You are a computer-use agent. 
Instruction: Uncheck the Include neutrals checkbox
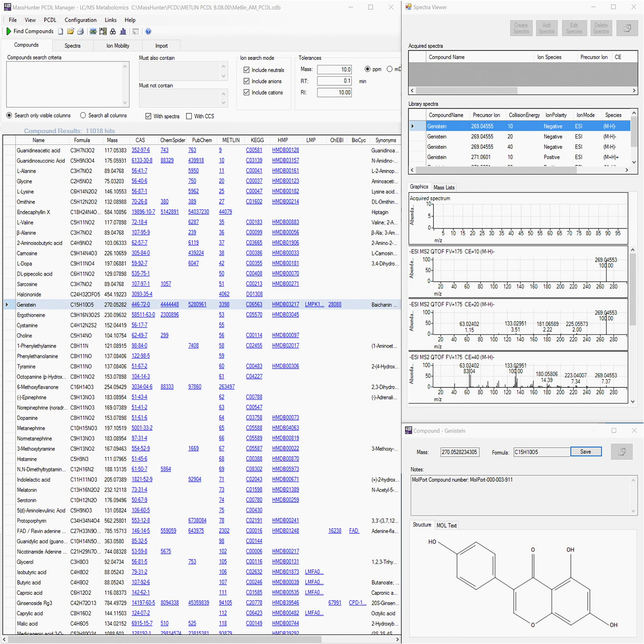[x=246, y=70]
